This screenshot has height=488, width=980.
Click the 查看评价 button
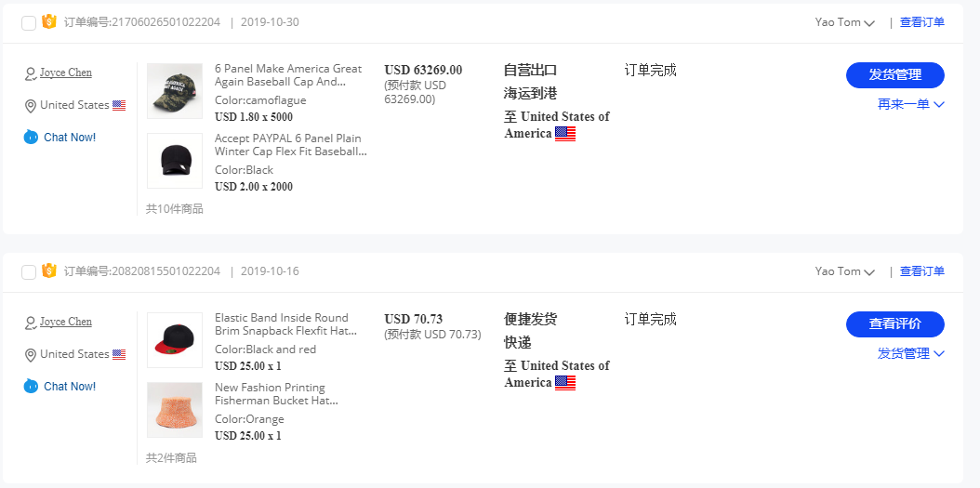click(x=894, y=324)
